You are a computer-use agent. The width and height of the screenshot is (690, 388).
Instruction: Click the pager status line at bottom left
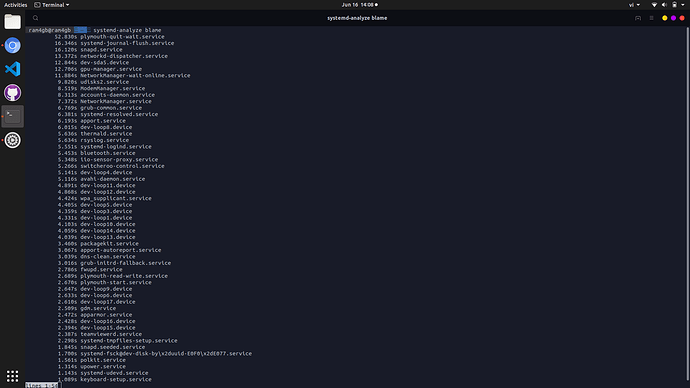(x=42, y=385)
